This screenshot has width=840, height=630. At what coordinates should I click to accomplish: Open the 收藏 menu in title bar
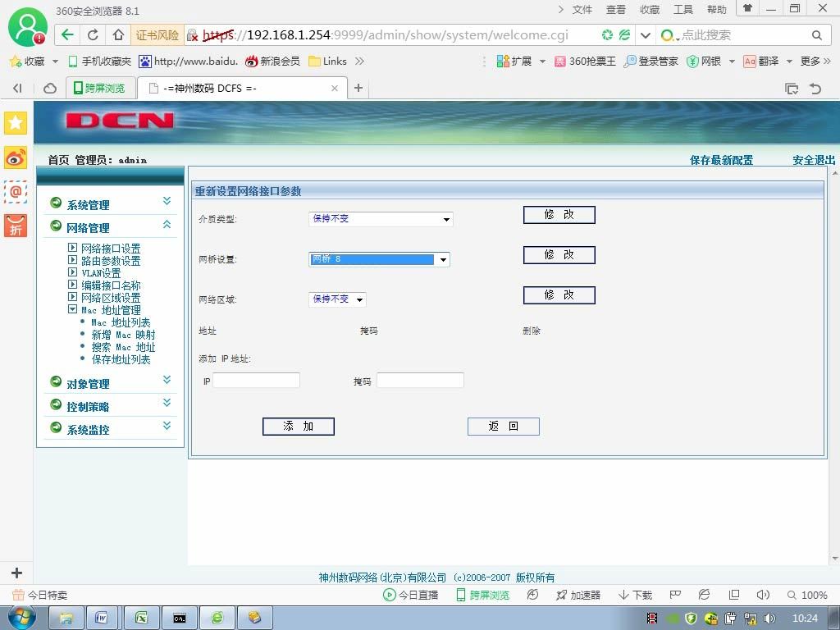click(x=650, y=10)
